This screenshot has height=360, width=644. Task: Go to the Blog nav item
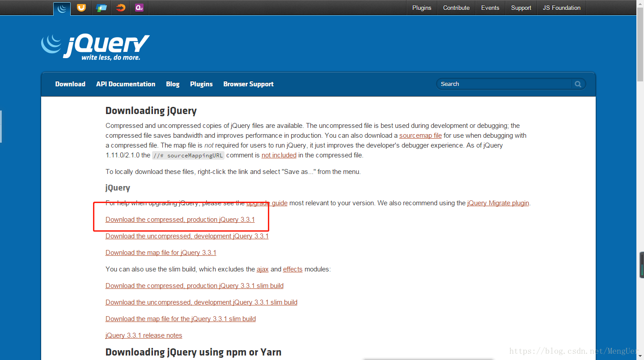173,84
